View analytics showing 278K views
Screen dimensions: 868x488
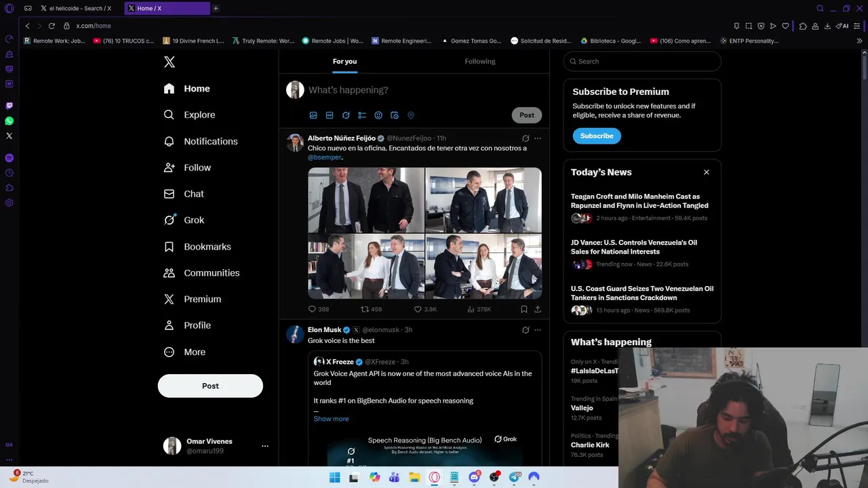pos(479,309)
